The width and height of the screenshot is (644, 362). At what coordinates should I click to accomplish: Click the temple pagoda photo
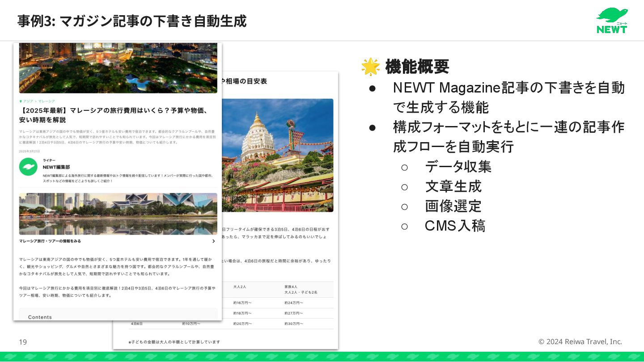coord(277,155)
